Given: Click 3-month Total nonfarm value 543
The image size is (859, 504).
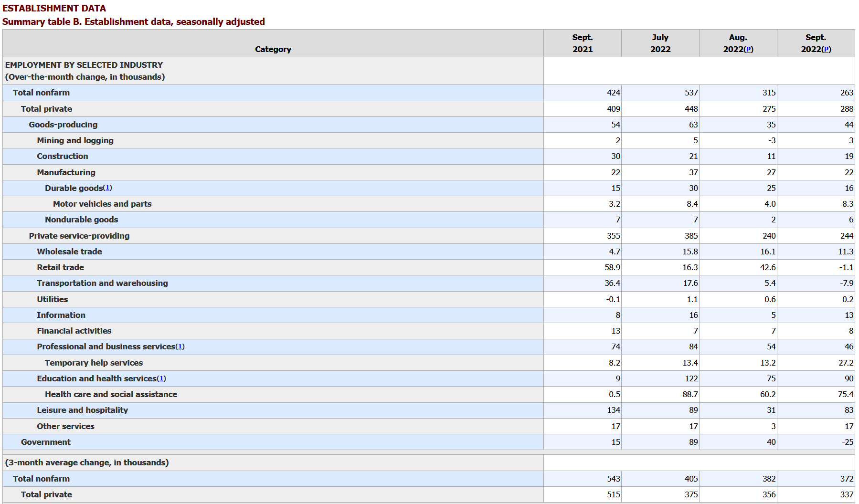Looking at the screenshot, I should (x=614, y=479).
